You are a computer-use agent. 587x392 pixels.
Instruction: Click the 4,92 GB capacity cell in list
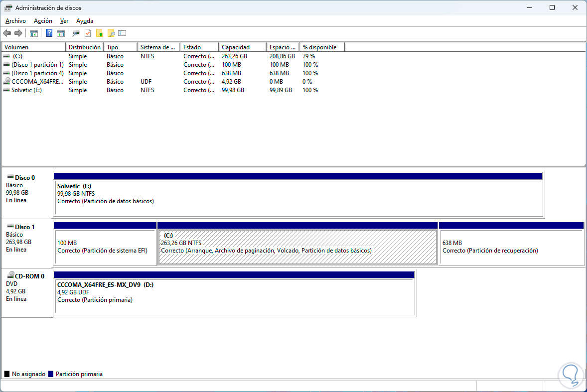point(231,82)
